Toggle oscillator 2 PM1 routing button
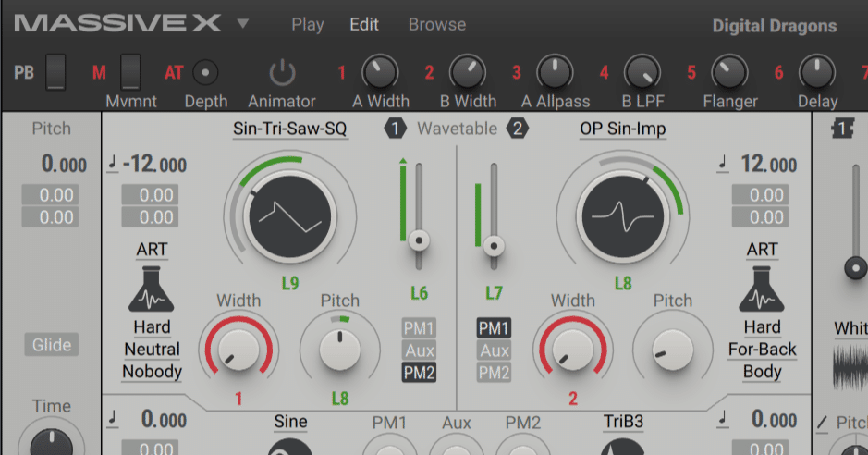The height and width of the screenshot is (455, 868). pyautogui.click(x=494, y=328)
